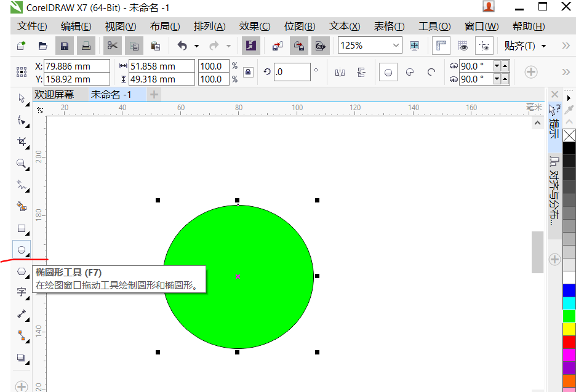Click the Save floppy disk icon
This screenshot has height=392, width=576.
pyautogui.click(x=64, y=46)
